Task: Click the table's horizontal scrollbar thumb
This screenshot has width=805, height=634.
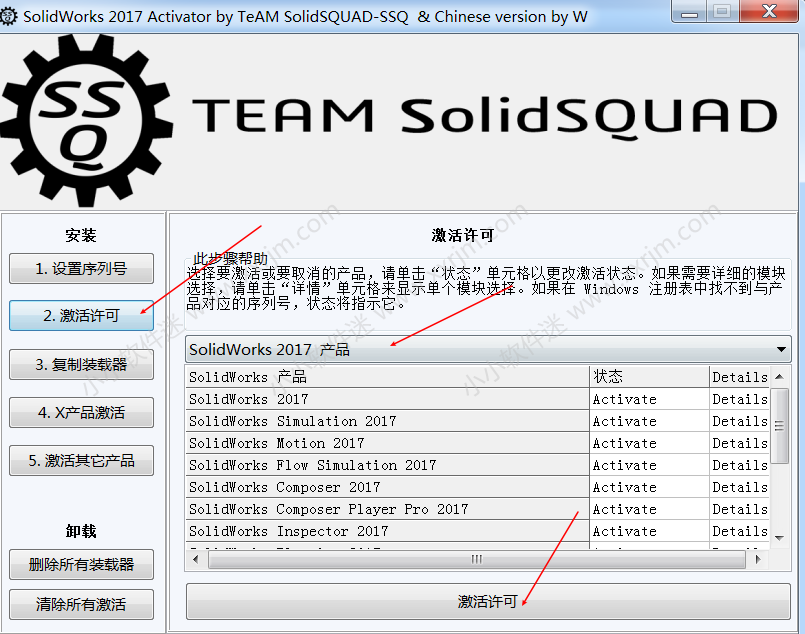Action: click(x=476, y=559)
